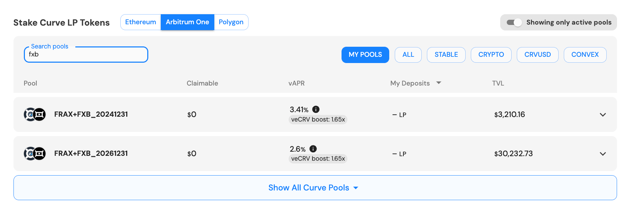This screenshot has width=644, height=223.
Task: Switch to the Polygon network tab
Action: [231, 22]
